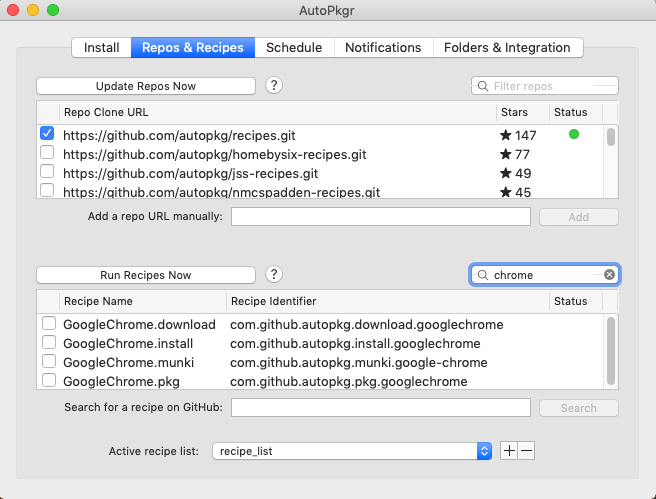Screen dimensions: 656x499
Task: Open the Folders & Integration tab
Action: coord(507,47)
